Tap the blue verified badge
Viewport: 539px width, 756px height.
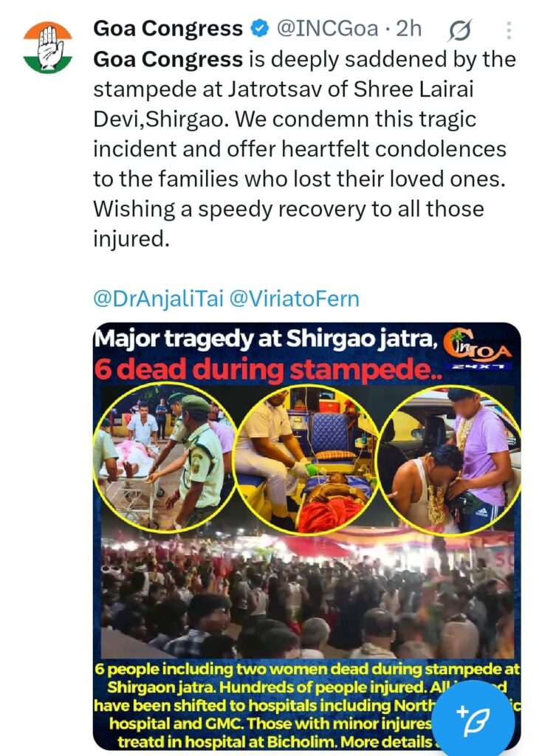(260, 29)
